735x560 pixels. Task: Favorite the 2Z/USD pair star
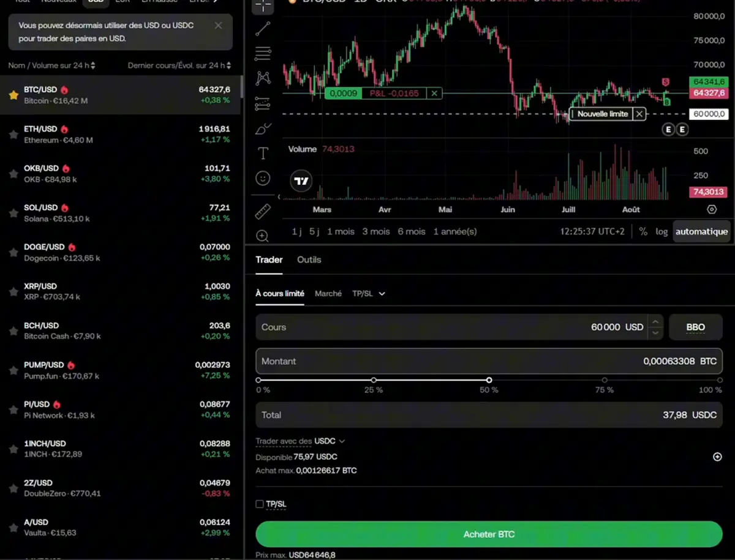pyautogui.click(x=13, y=488)
